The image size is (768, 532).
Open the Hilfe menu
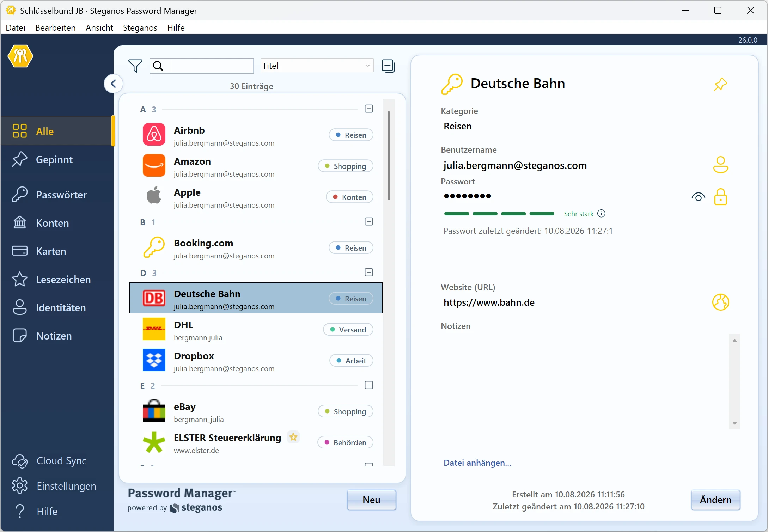pyautogui.click(x=176, y=27)
